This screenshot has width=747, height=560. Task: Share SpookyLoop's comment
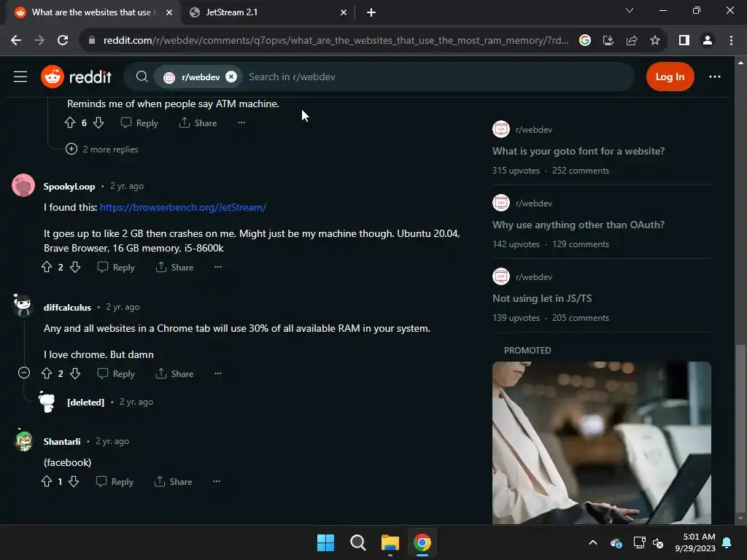click(x=174, y=267)
